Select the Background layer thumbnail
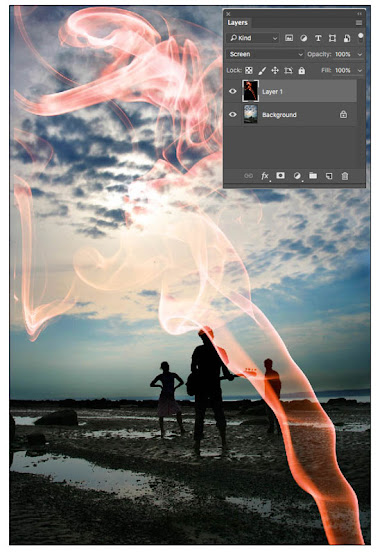 (251, 114)
